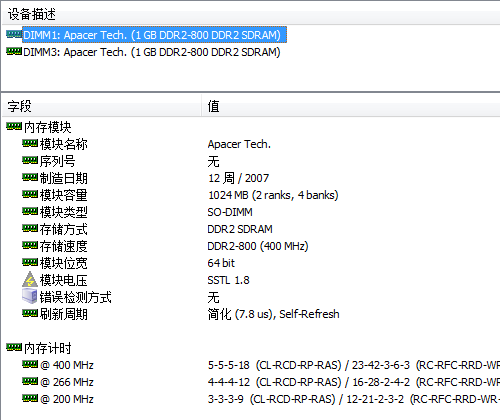Click the icon beside 制造日期
The height and width of the screenshot is (420, 500).
(30, 177)
